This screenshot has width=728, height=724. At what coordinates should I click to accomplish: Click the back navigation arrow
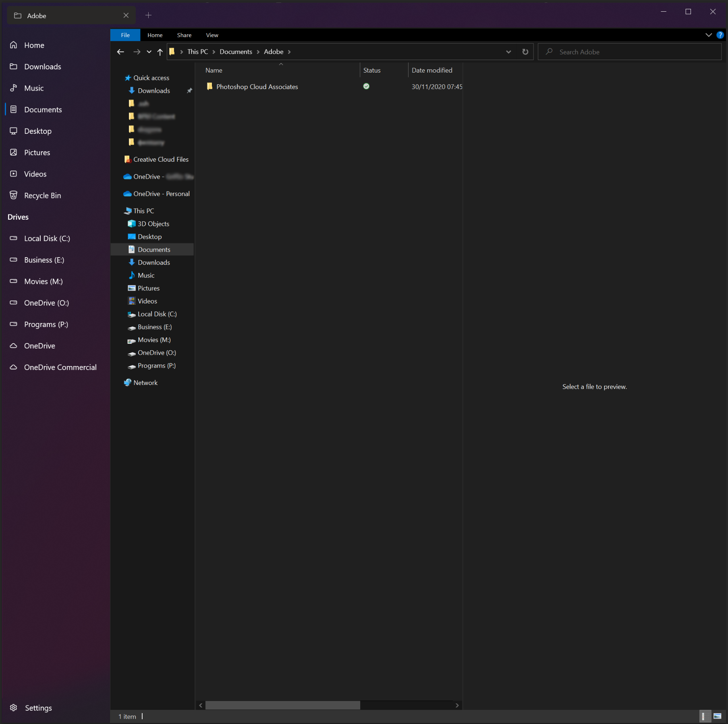click(x=120, y=52)
